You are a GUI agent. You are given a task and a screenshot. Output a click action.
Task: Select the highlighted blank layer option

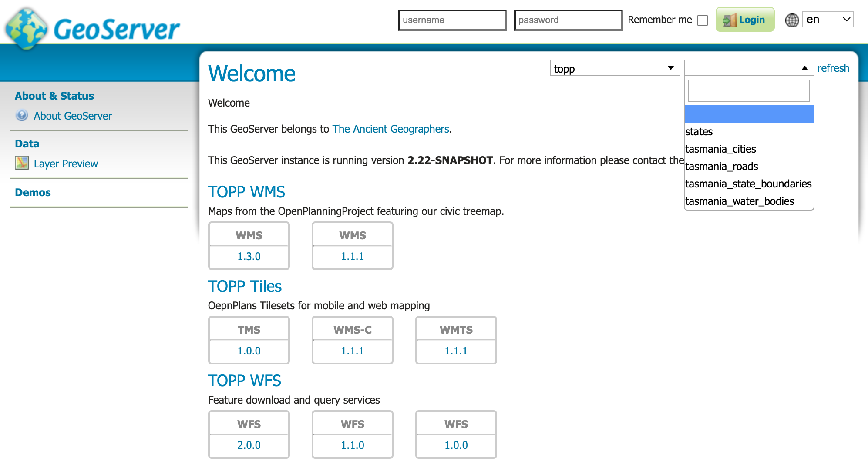tap(748, 114)
